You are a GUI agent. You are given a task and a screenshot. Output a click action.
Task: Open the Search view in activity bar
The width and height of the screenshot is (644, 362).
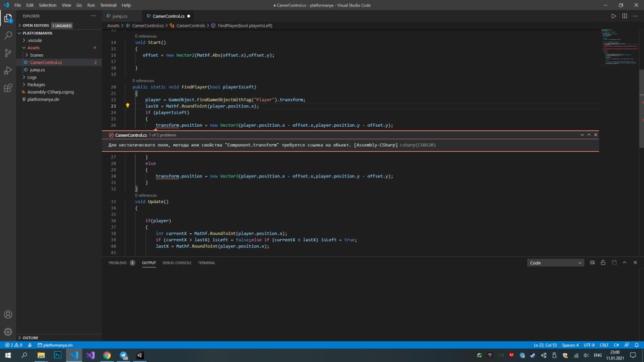8,36
